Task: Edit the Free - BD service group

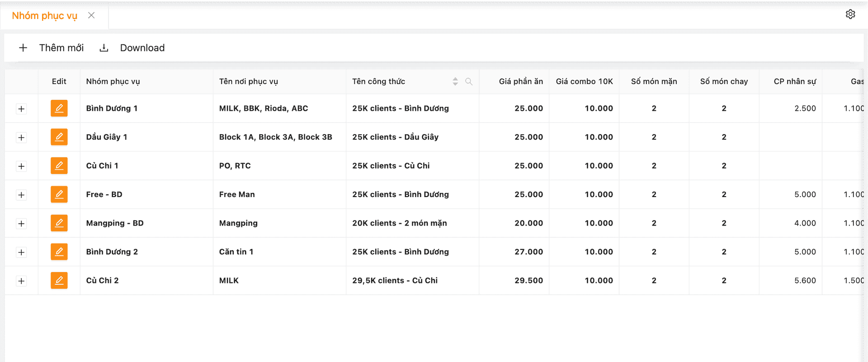Action: tap(59, 194)
